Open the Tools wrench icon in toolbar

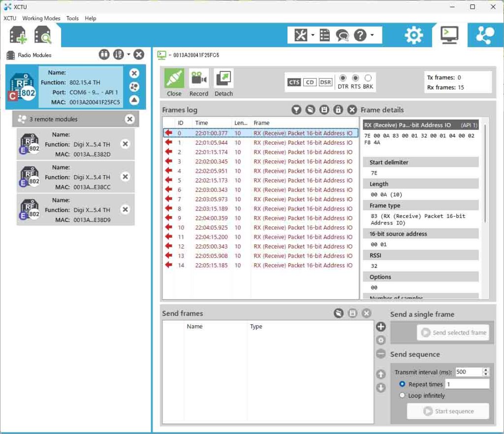point(301,35)
